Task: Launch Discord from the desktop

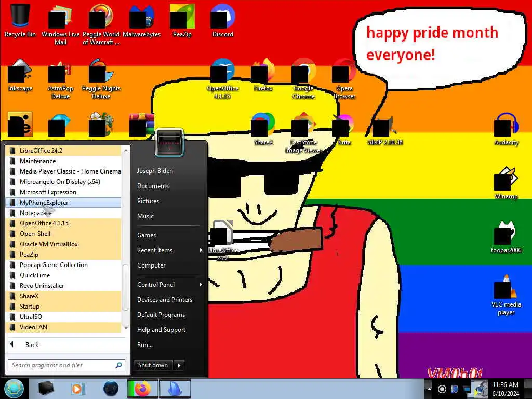Action: [x=222, y=21]
